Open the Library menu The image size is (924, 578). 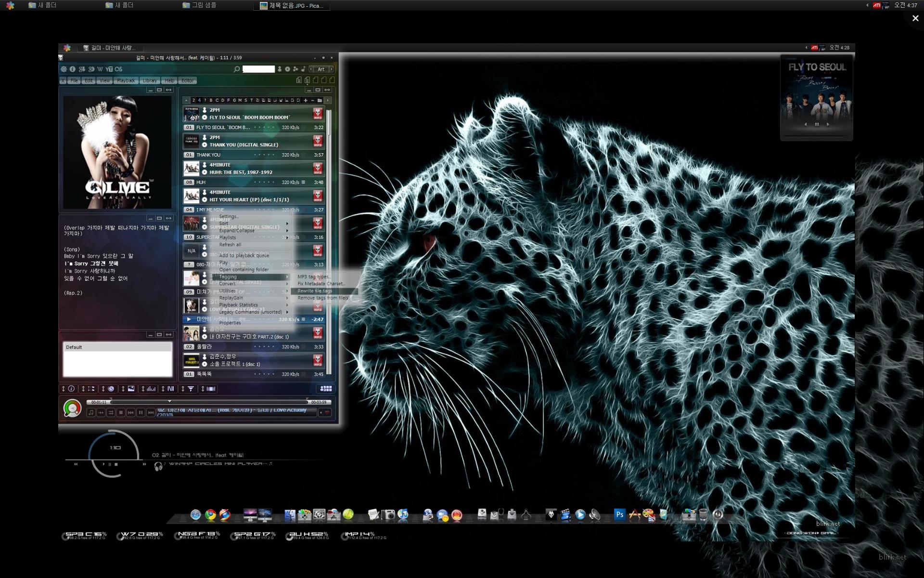[150, 80]
